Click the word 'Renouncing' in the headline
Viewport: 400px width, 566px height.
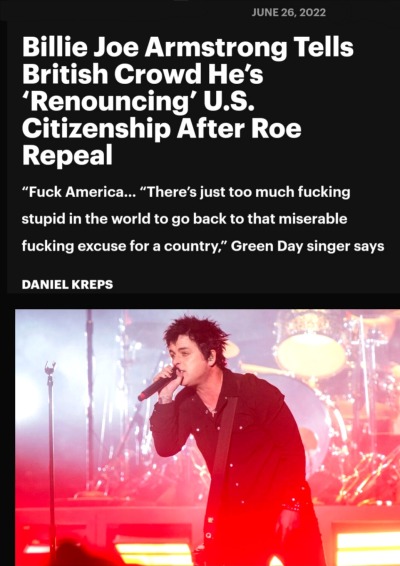pyautogui.click(x=109, y=101)
